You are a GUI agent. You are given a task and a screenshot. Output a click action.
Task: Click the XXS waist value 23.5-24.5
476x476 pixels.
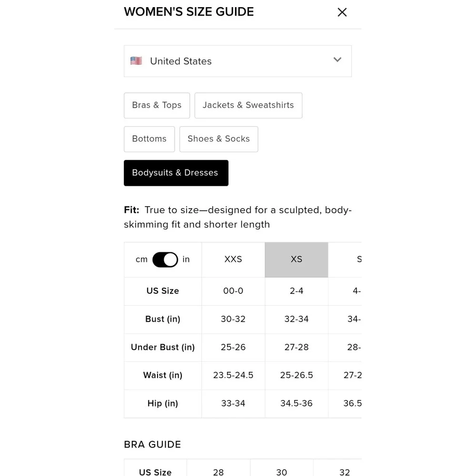[233, 375]
